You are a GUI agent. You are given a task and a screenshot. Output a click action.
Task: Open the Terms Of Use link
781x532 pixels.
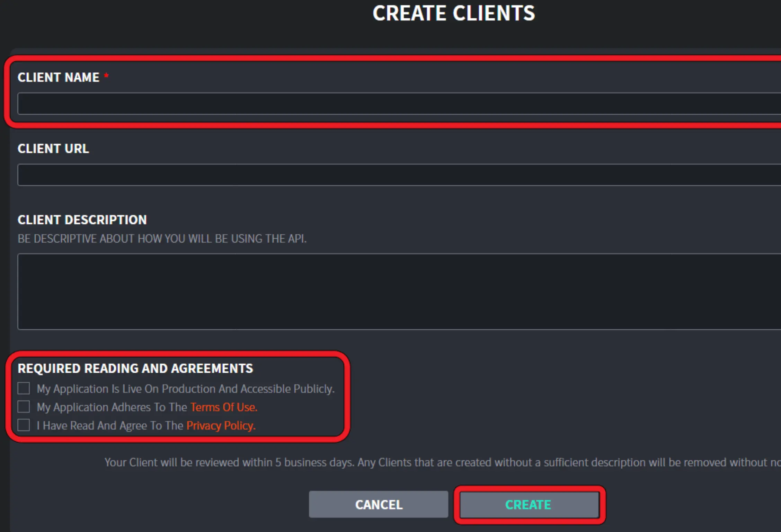[224, 407]
